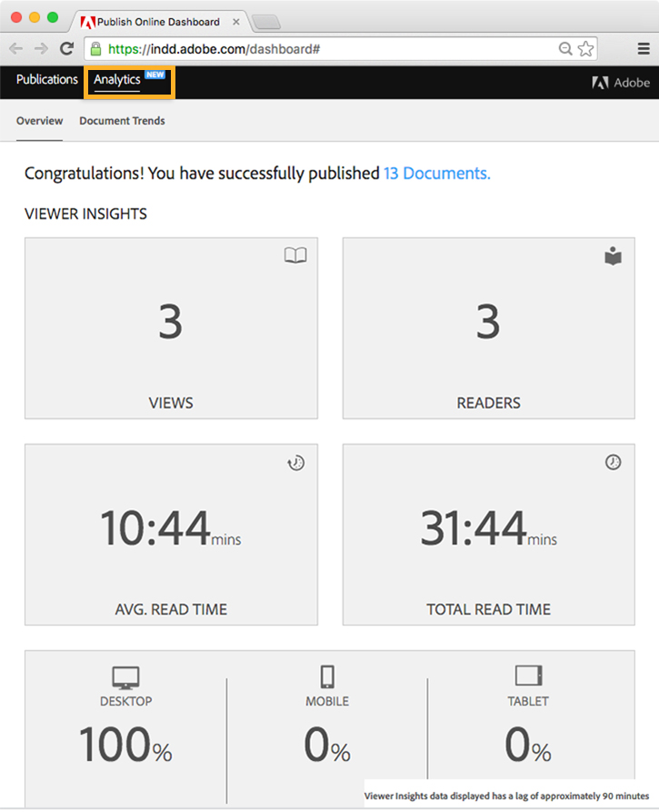Image resolution: width=659 pixels, height=812 pixels.
Task: Open the Publications menu item
Action: pos(47,80)
